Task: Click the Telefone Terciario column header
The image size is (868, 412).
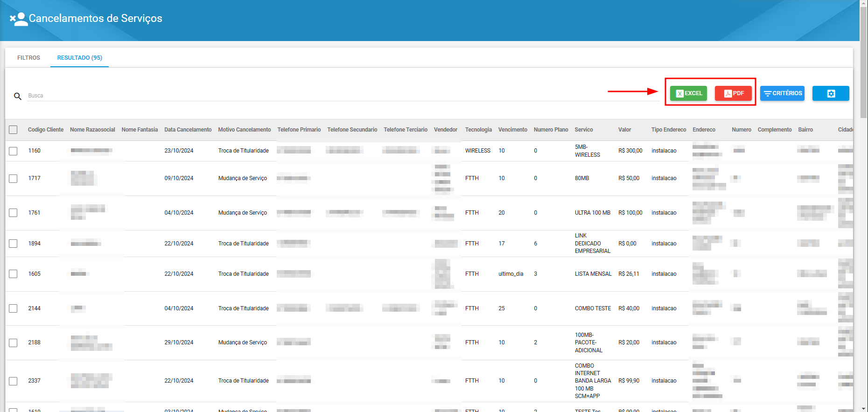Action: click(x=406, y=130)
